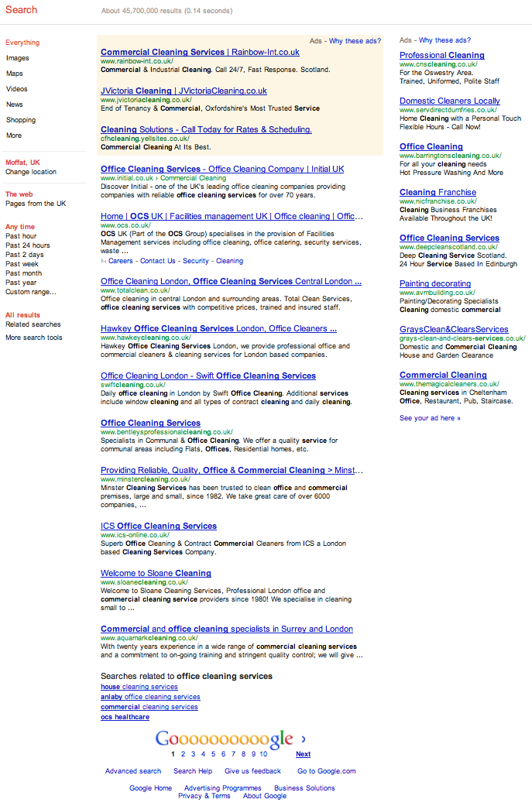
Task: Open Custom range date filter
Action: tap(31, 291)
